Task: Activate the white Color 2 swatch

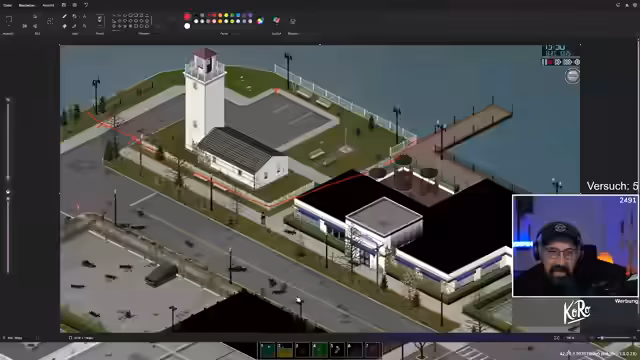Action: 187,26
